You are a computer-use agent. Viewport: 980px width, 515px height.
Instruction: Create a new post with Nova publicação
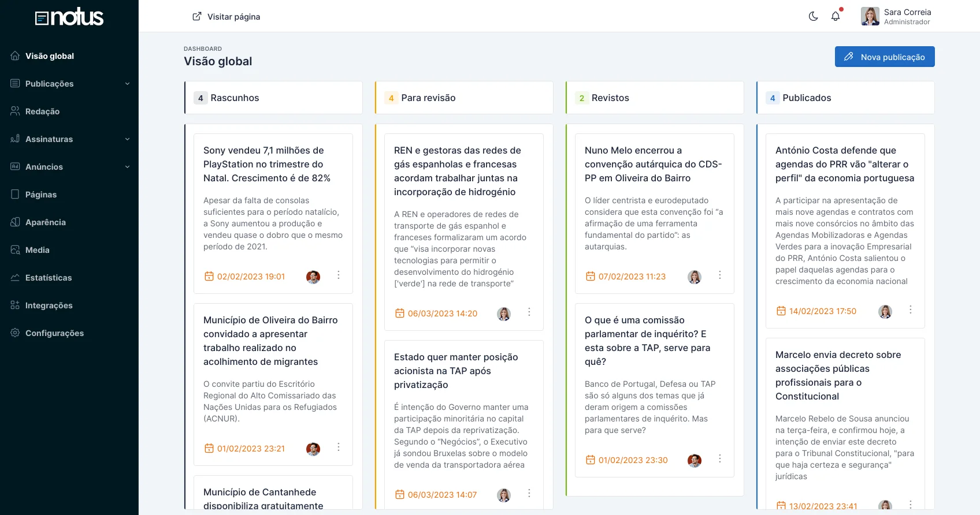click(x=884, y=57)
